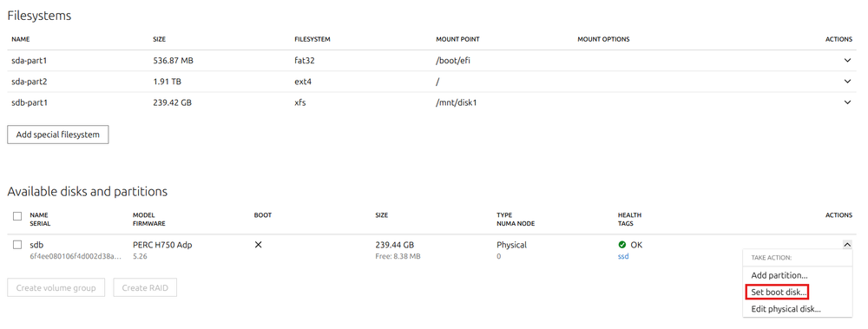This screenshot has width=868, height=329.
Task: Open the ssd tag link
Action: [x=623, y=256]
